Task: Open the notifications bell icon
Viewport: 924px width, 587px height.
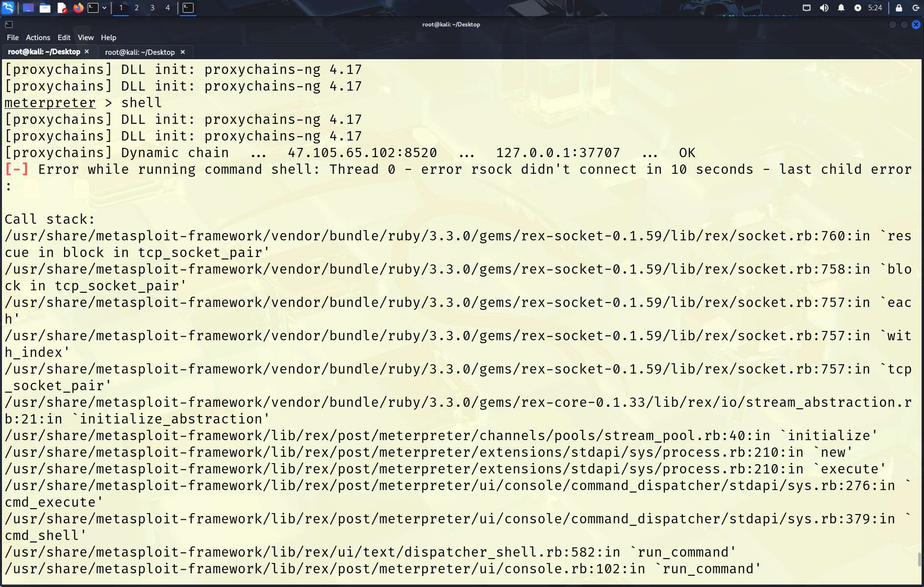Action: (841, 8)
